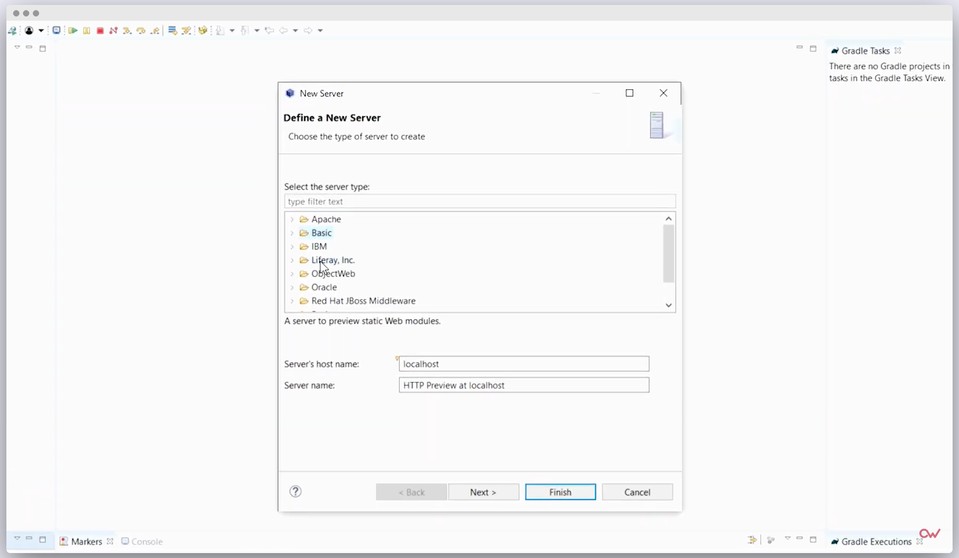
Task: Select Basic in the server type list
Action: coord(321,233)
